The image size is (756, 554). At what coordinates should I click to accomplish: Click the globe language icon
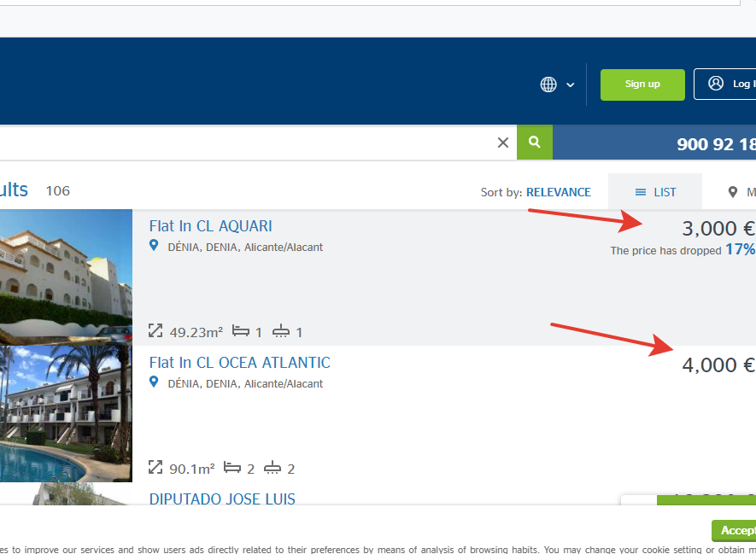tap(548, 85)
